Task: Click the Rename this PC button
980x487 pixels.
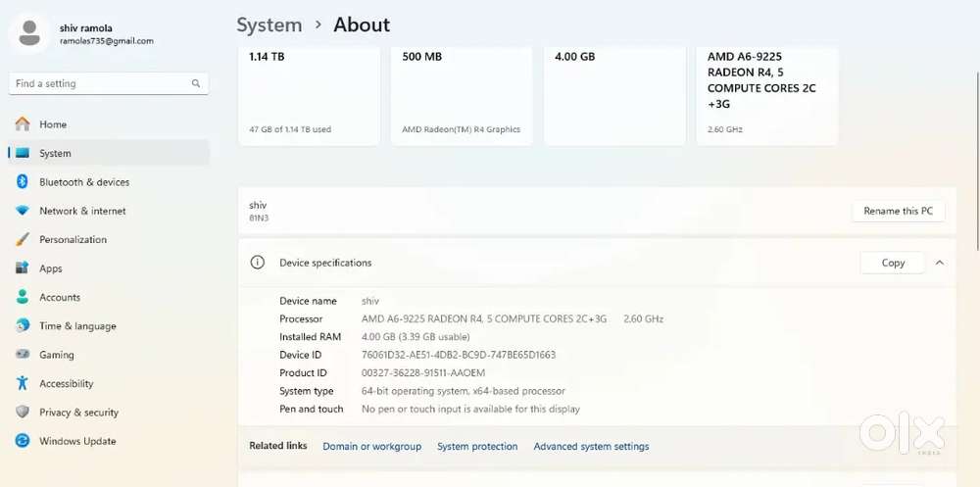Action: pos(898,212)
